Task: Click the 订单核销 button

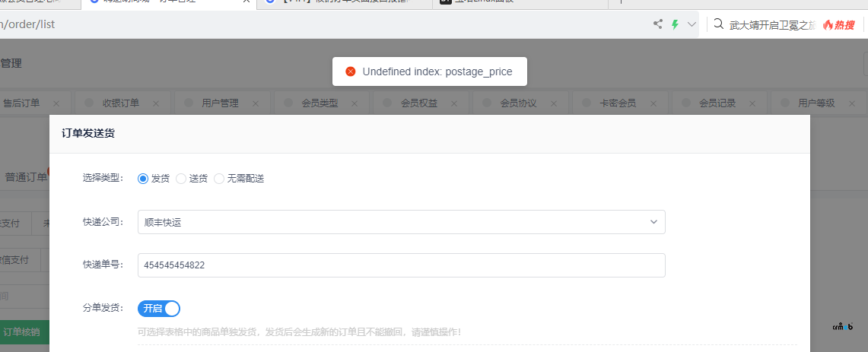Action: 21,332
